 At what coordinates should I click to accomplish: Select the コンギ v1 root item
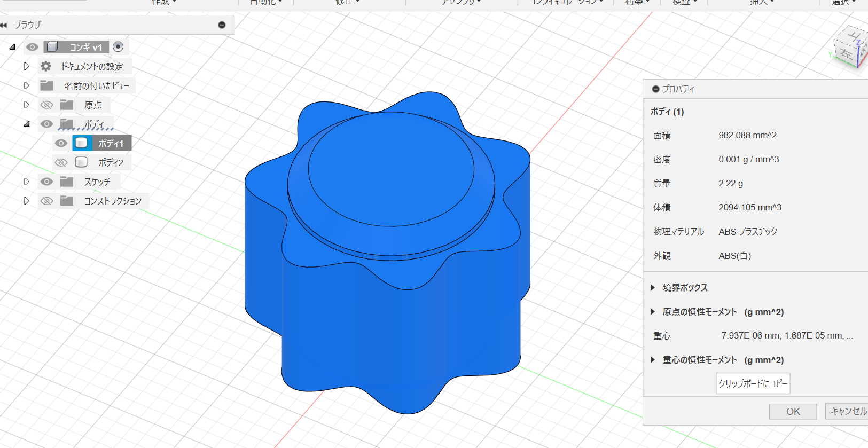coord(85,48)
